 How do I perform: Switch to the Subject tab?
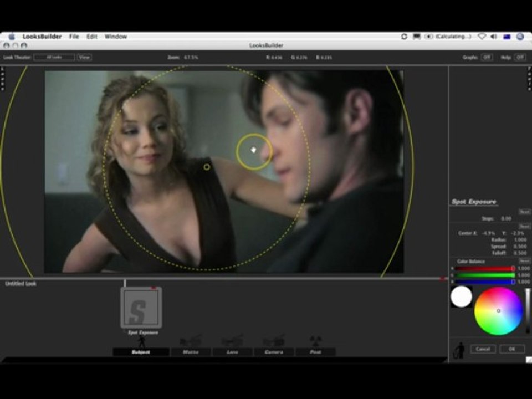point(141,352)
